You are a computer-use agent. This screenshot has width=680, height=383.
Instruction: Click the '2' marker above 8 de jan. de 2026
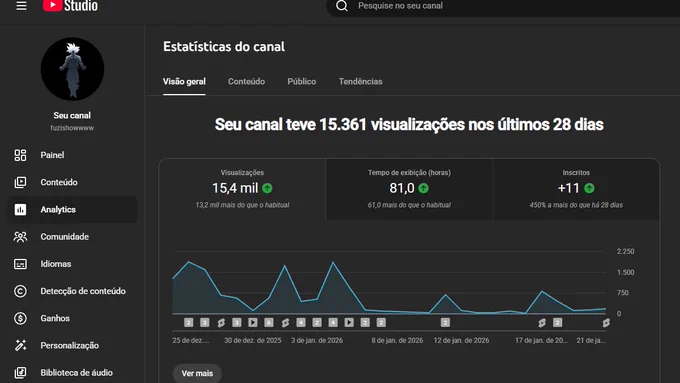[381, 323]
